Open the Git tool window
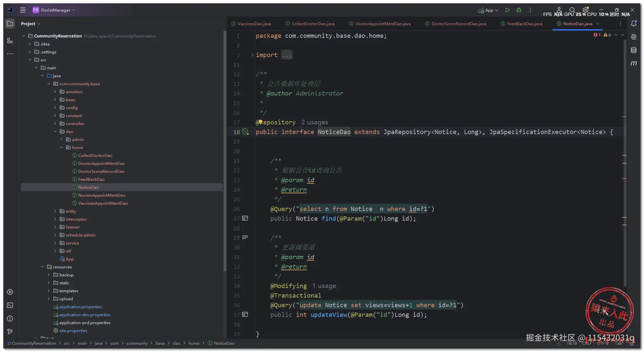The image size is (644, 352). (x=10, y=332)
